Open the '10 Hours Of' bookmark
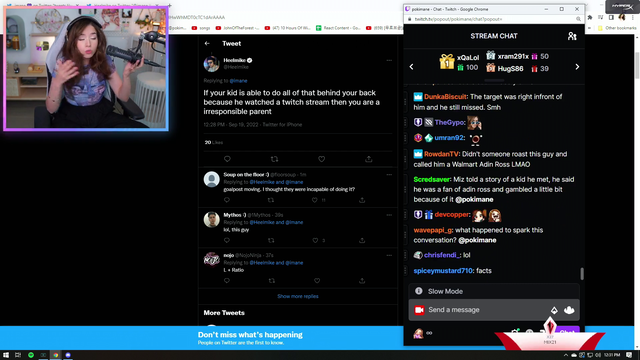Image resolution: width=640 pixels, height=360 pixels. pos(287,28)
